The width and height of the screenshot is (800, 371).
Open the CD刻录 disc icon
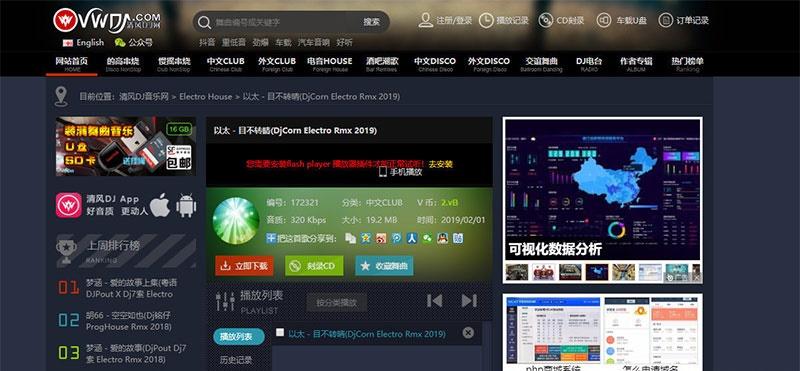[545, 20]
